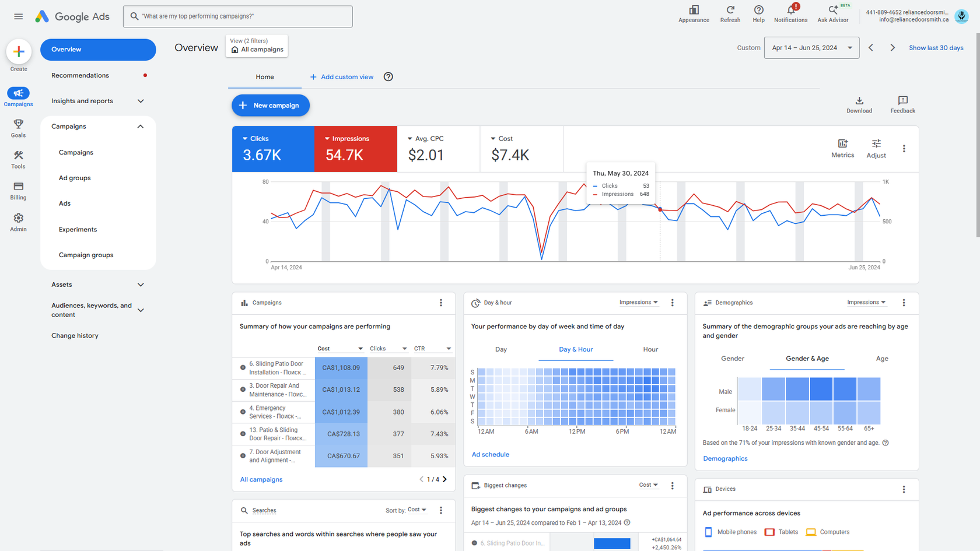Open the Cost metric dropdown on scorecard
The height and width of the screenshot is (551, 980).
click(x=502, y=139)
